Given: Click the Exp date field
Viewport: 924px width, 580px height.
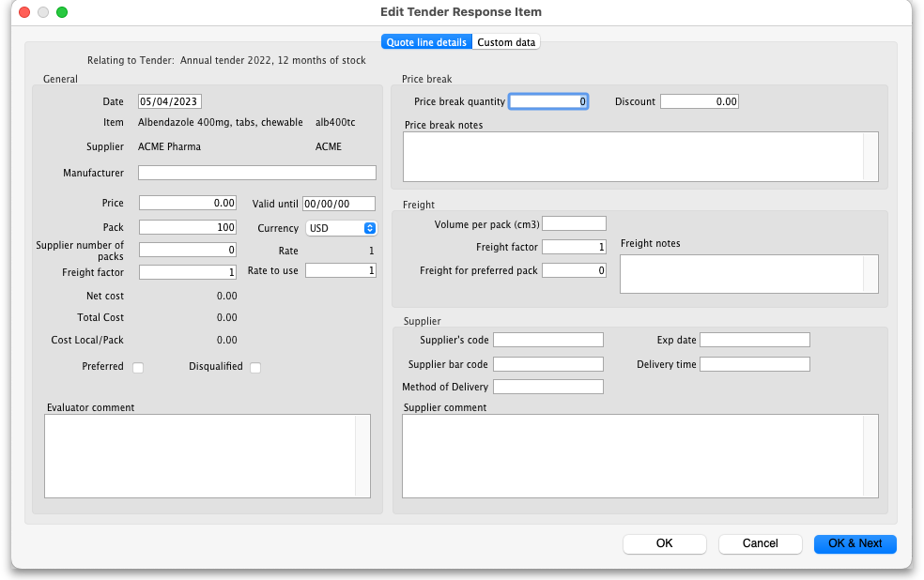Looking at the screenshot, I should tap(754, 340).
